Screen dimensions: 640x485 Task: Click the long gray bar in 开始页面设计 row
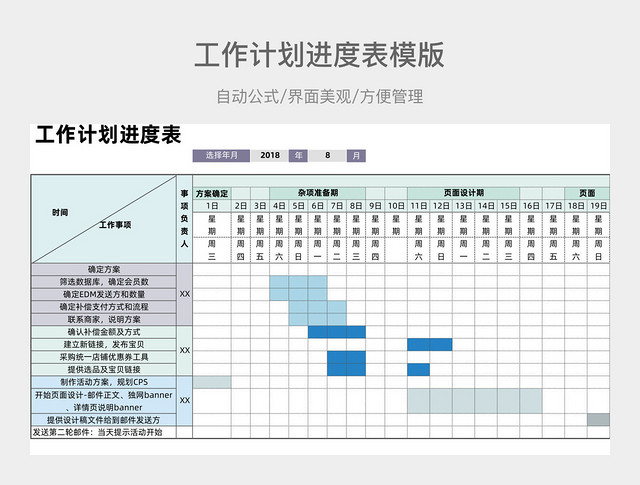coord(474,401)
